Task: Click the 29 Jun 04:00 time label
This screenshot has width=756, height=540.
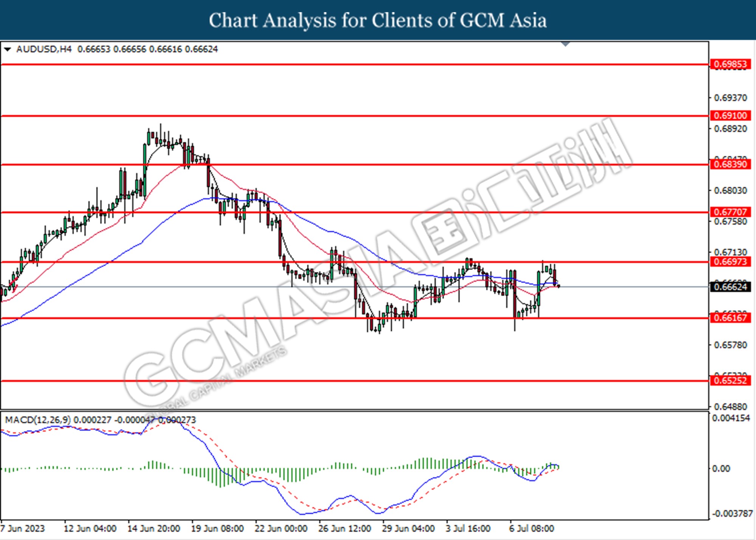Action: click(408, 528)
